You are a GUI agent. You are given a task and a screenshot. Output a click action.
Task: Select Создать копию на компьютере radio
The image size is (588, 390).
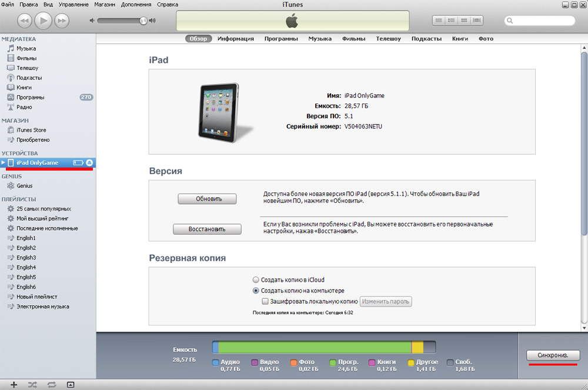coord(256,291)
